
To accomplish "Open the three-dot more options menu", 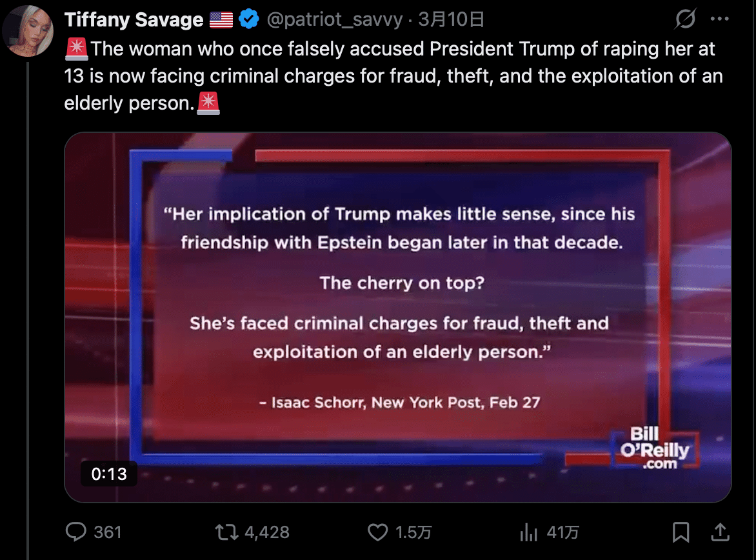I will 719,20.
